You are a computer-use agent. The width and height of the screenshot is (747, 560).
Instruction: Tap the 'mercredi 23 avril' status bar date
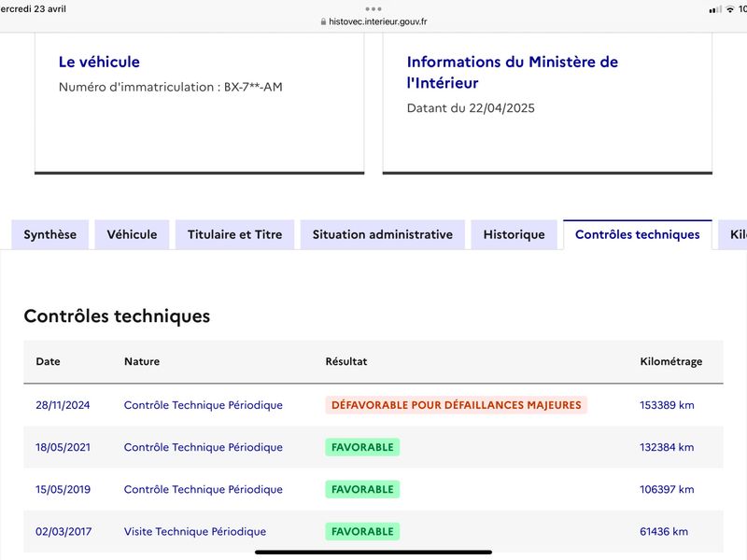pos(33,9)
